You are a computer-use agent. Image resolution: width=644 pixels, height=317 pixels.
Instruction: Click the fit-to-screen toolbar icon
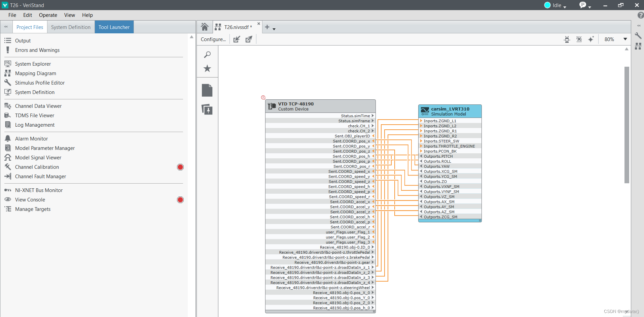pyautogui.click(x=579, y=39)
